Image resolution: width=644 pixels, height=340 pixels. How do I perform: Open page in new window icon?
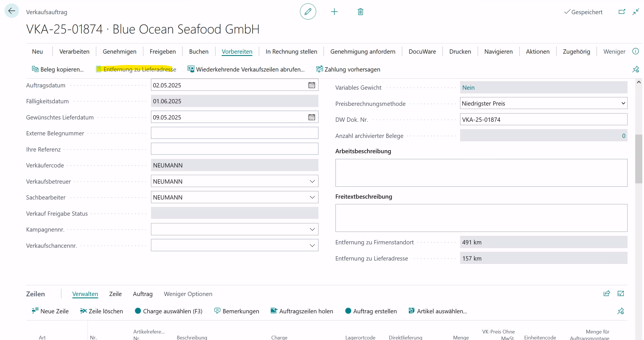click(622, 12)
